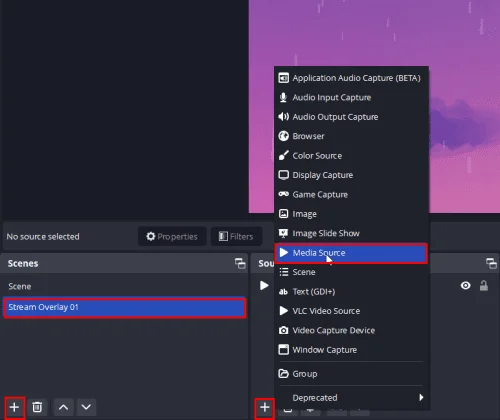Choose Audio Output Capture
The height and width of the screenshot is (420, 500).
pos(351,117)
